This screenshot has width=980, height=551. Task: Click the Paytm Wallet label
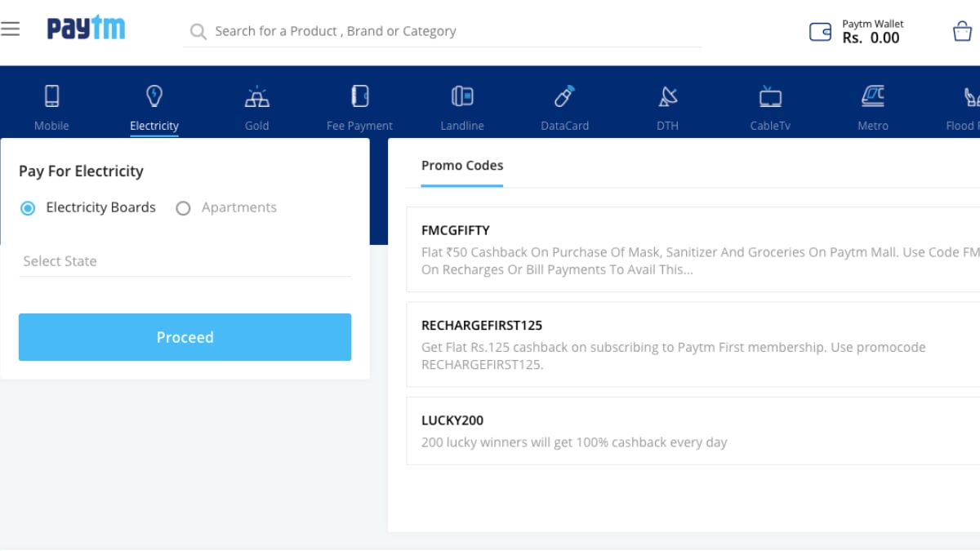(x=873, y=24)
